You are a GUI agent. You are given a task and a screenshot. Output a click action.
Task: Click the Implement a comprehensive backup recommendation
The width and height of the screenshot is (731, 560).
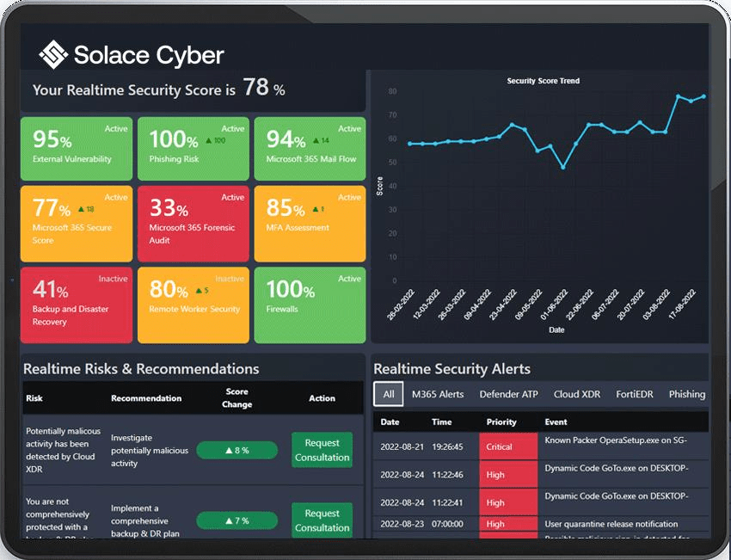(145, 520)
